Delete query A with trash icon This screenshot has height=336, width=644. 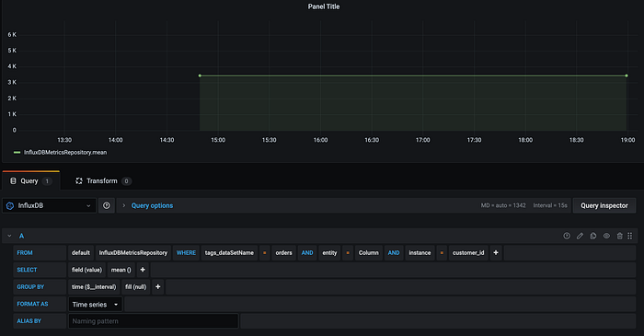point(619,236)
